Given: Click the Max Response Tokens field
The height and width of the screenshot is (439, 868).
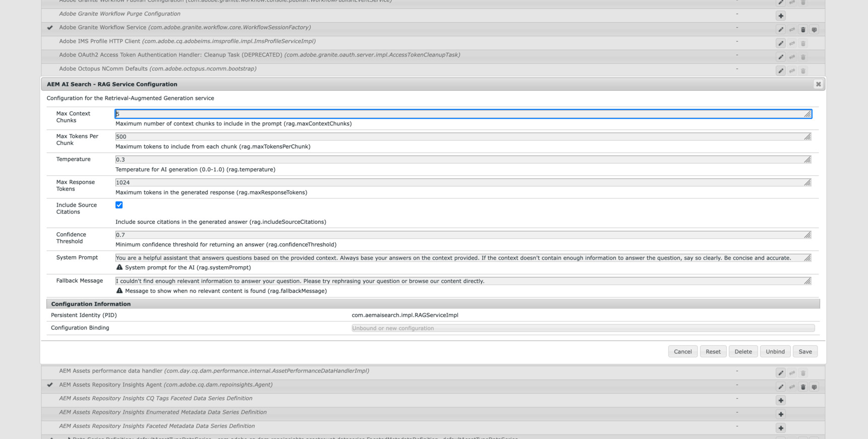Looking at the screenshot, I should tap(463, 182).
